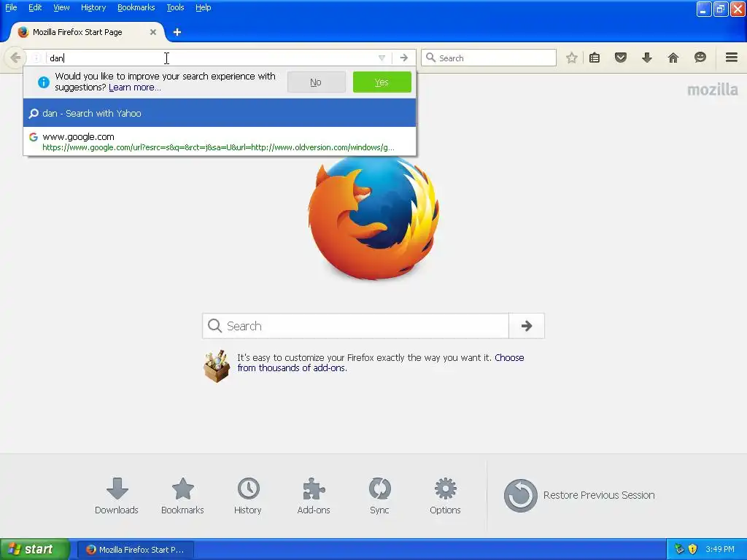Select the Mozilla Firefox Start Page tab
The width and height of the screenshot is (747, 560).
(88, 32)
